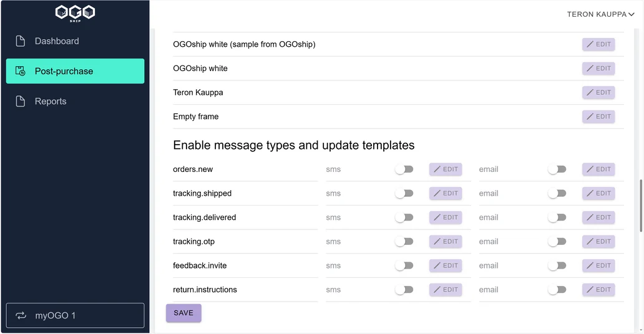Click the Post-purchase package icon
Viewport: 644px width, 334px height.
pos(20,71)
